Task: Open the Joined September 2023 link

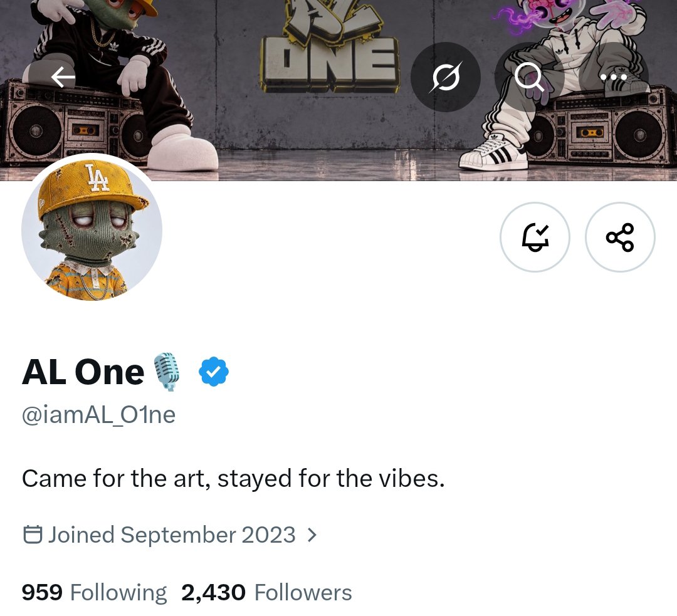Action: pos(172,535)
